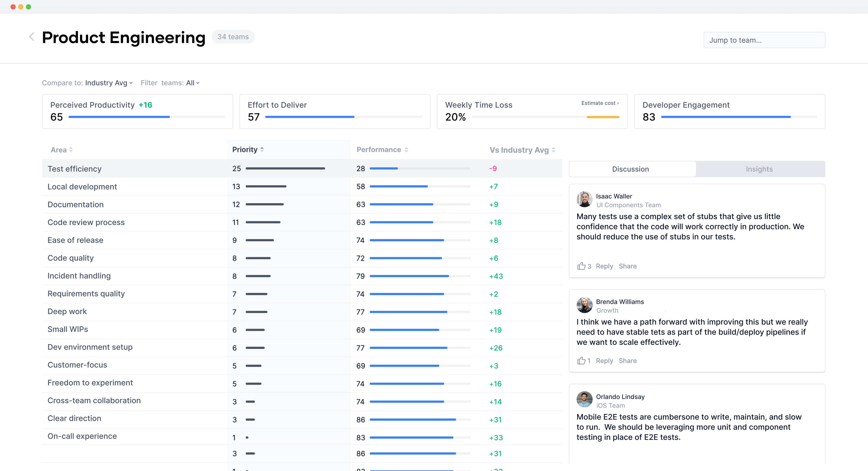Sort the table by the Priority column arrows
868x471 pixels.
262,149
